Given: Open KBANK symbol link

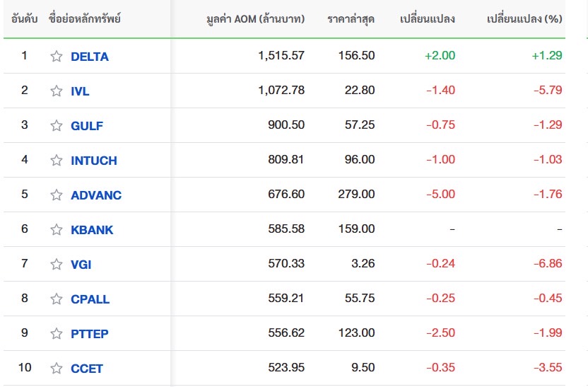Looking at the screenshot, I should point(92,230).
